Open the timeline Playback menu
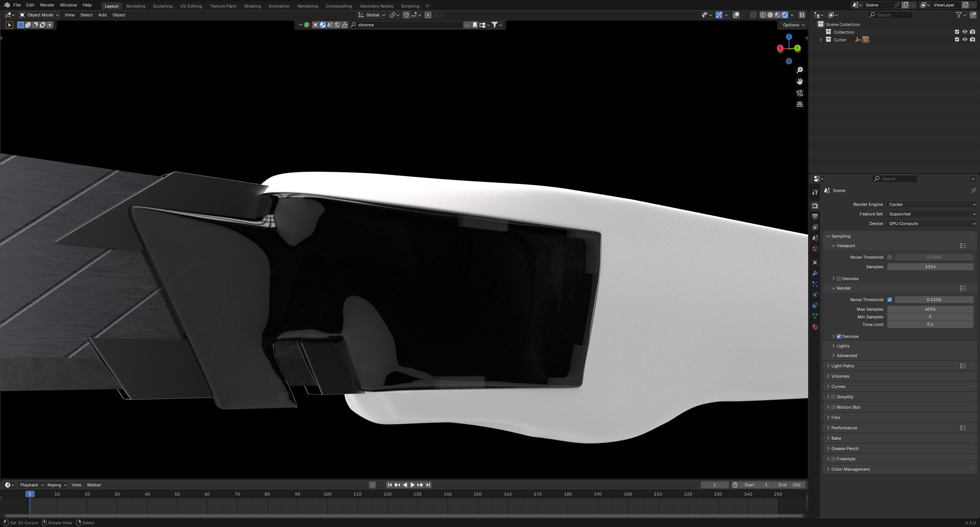Image resolution: width=980 pixels, height=527 pixels. [x=31, y=485]
